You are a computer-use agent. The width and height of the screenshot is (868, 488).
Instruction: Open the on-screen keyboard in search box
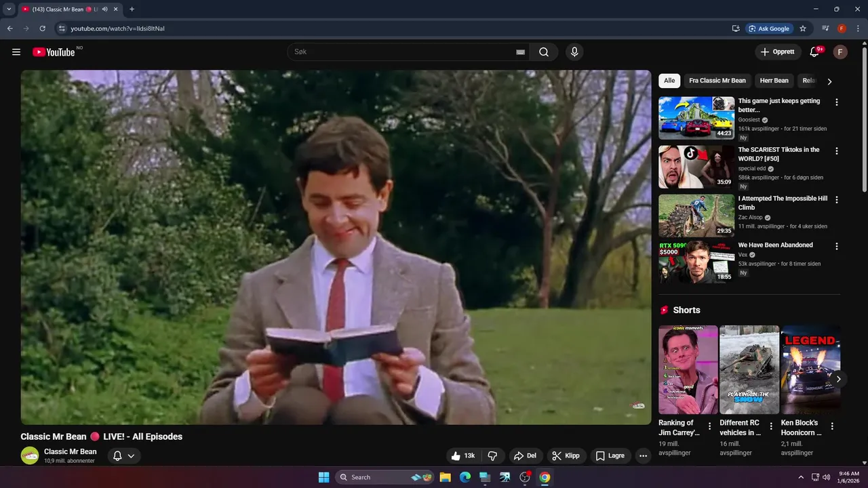(x=521, y=52)
